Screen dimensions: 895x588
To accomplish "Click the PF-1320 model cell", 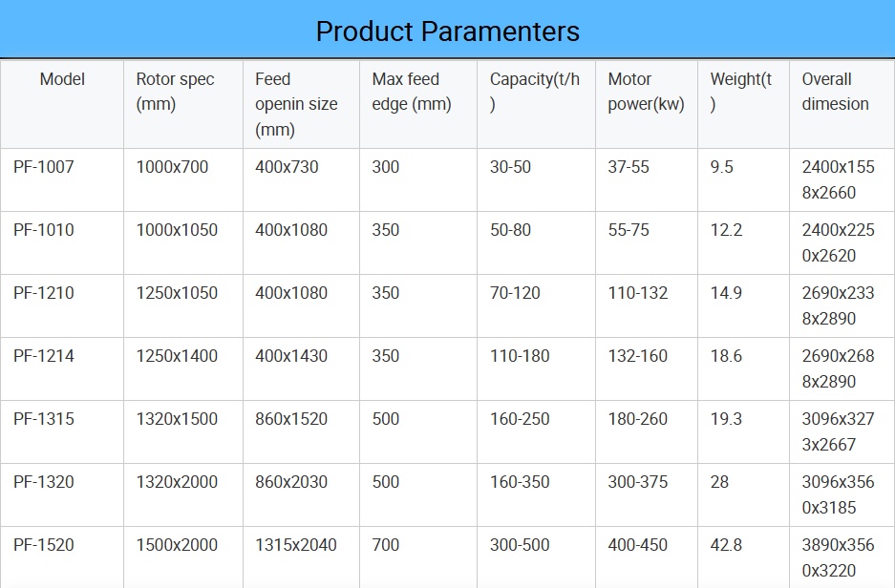I will coord(44,482).
